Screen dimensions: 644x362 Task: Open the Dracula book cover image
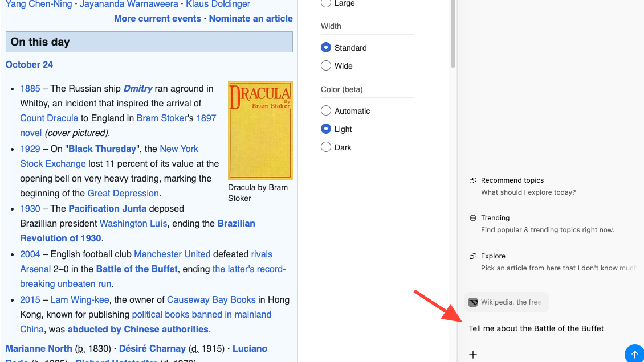[x=260, y=130]
